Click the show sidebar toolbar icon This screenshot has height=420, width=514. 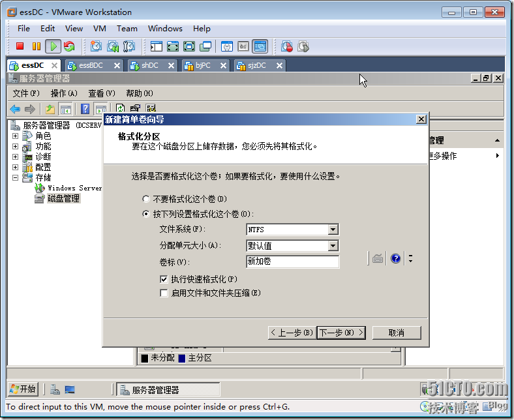[157, 46]
